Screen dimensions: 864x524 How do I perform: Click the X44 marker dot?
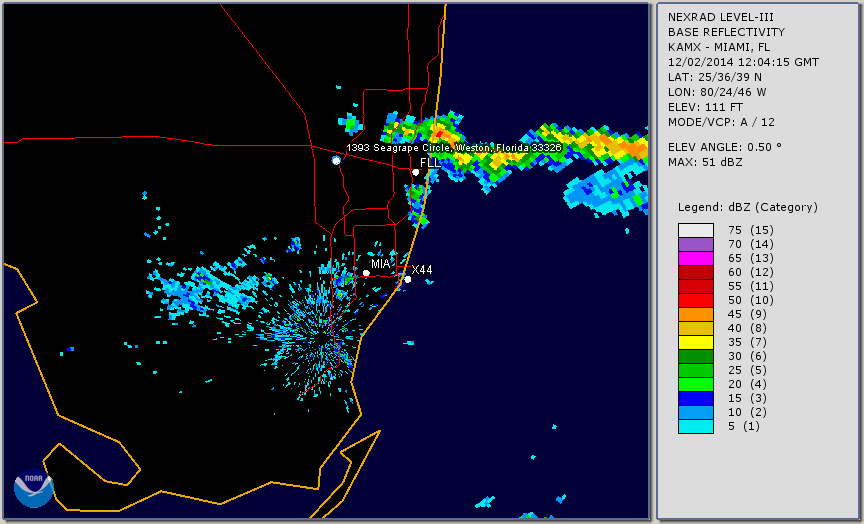(x=408, y=279)
